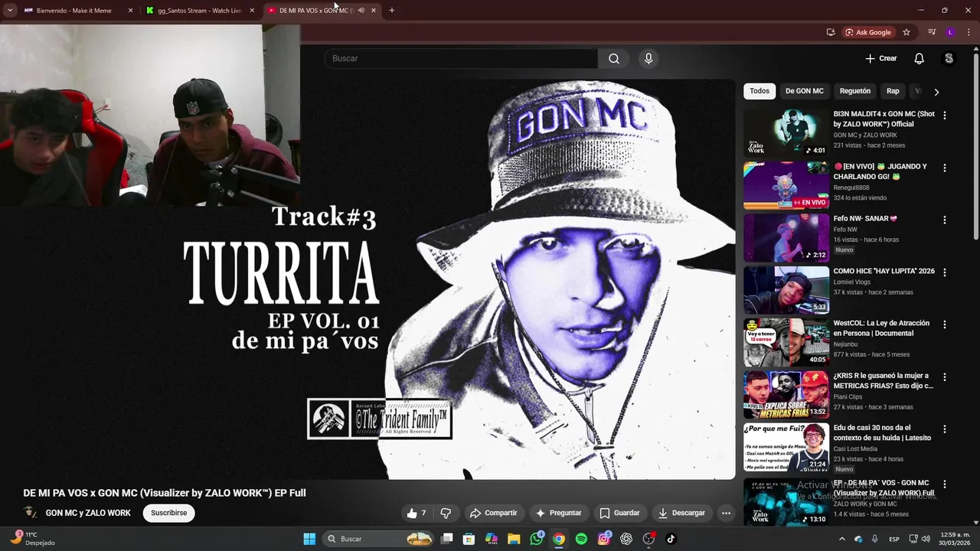Open Instagram from taskbar
980x551 pixels.
(x=603, y=539)
